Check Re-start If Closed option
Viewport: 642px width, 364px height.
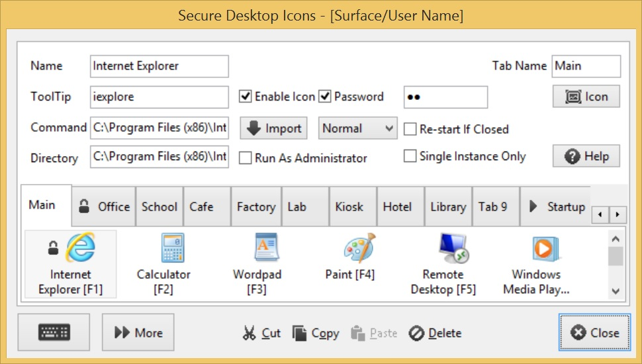410,129
